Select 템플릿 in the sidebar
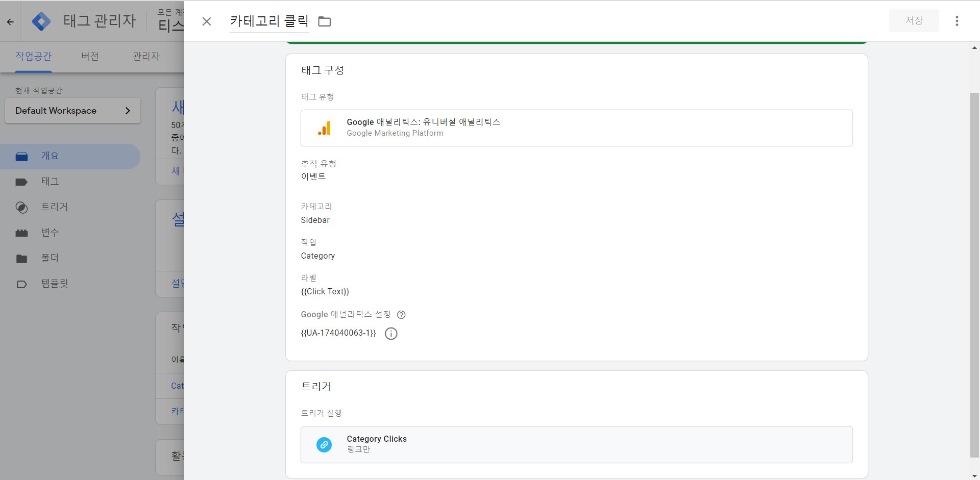 (70, 284)
